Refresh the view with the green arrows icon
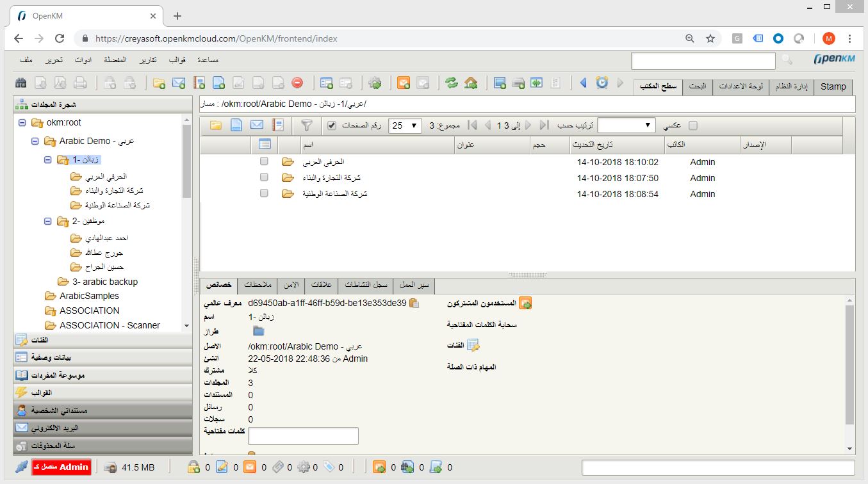The image size is (868, 484). pyautogui.click(x=451, y=83)
